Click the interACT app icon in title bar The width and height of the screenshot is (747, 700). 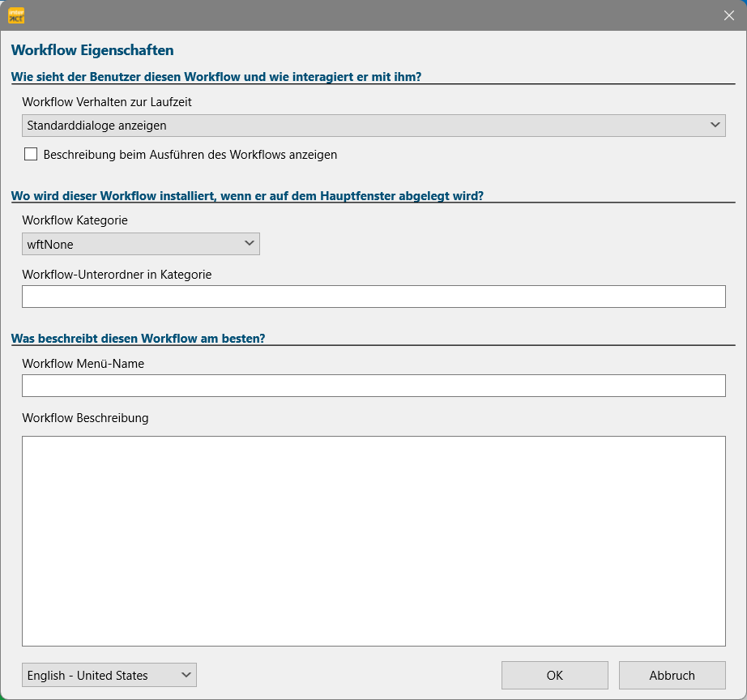click(x=16, y=15)
